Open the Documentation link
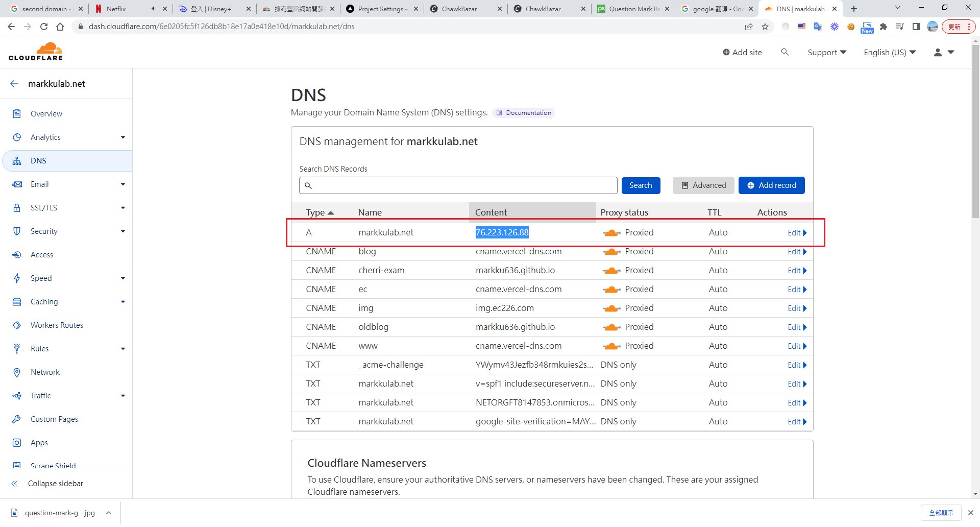 coord(528,113)
